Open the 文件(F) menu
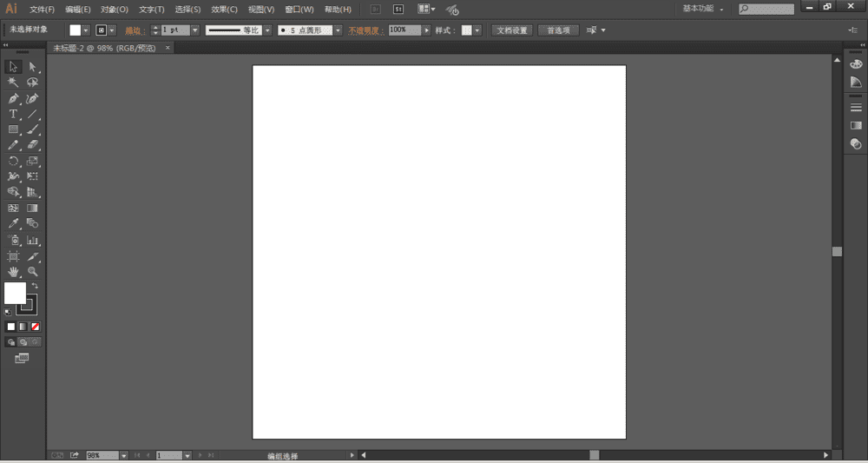Viewport: 868px width, 463px height. 42,10
